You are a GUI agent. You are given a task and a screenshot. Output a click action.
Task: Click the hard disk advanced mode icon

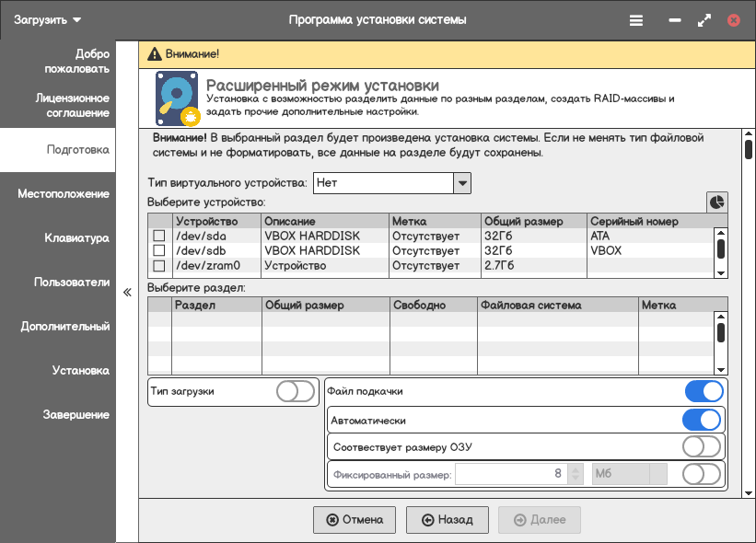click(x=178, y=98)
